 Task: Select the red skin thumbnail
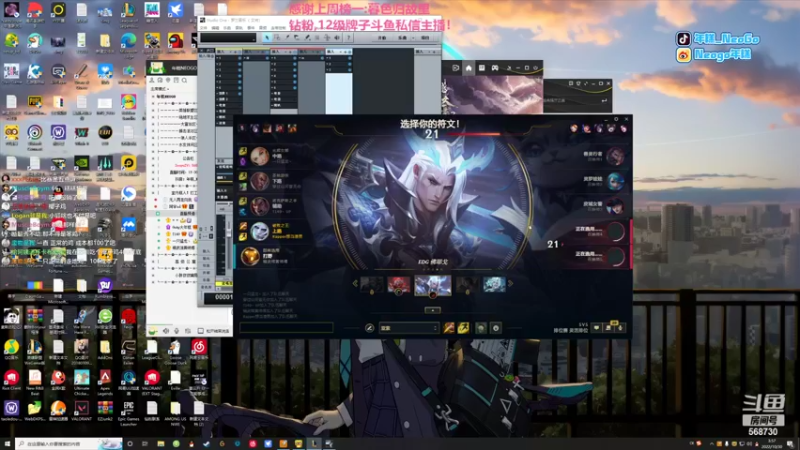tap(398, 285)
